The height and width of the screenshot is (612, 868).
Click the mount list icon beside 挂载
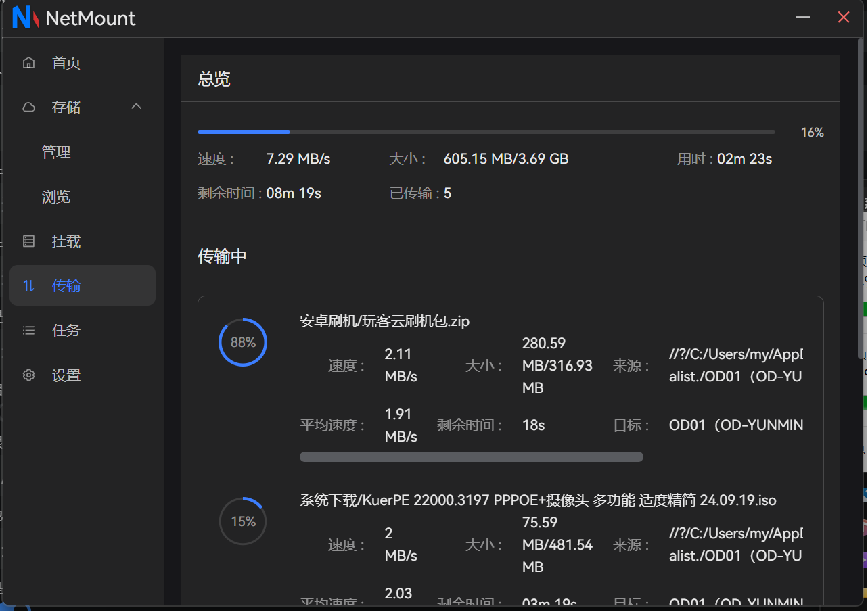coord(28,241)
